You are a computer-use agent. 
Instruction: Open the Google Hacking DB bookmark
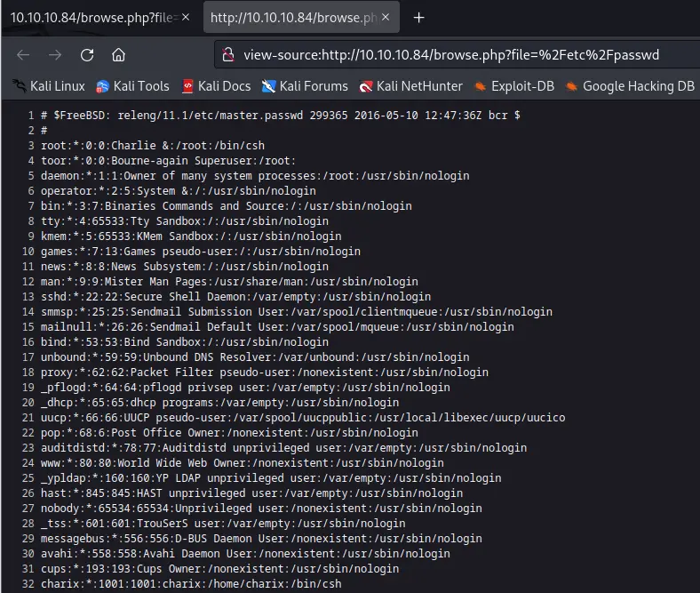click(x=630, y=86)
